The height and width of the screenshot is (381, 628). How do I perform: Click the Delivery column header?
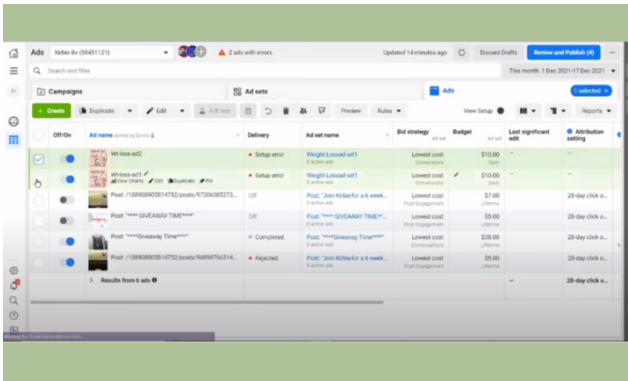(x=258, y=135)
